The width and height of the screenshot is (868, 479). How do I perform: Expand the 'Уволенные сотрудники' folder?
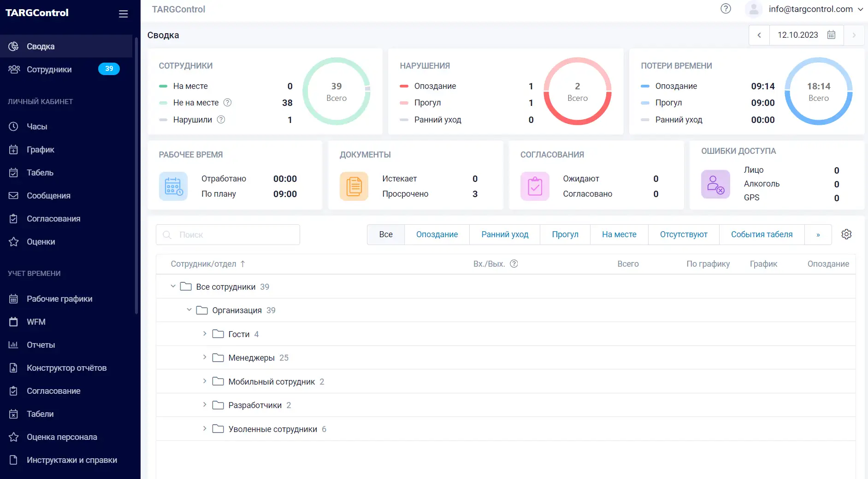pos(205,429)
